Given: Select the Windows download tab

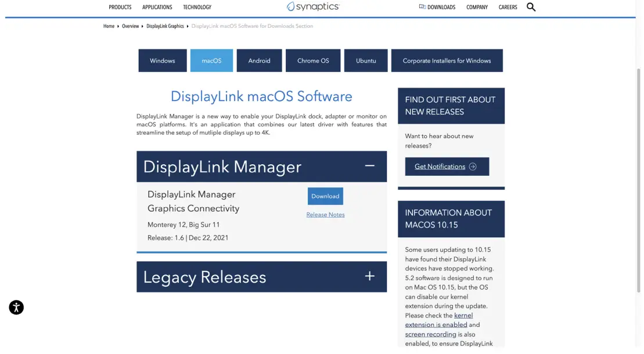Looking at the screenshot, I should [x=163, y=60].
